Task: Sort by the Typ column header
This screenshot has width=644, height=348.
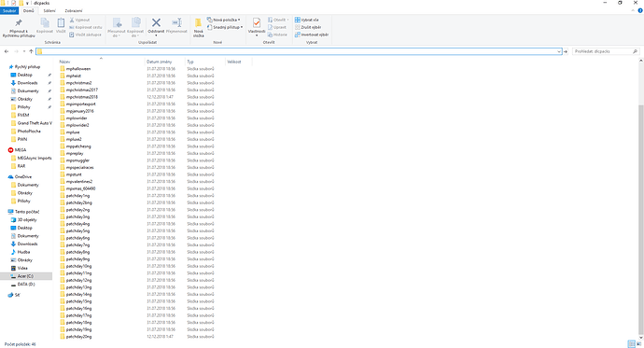Action: 190,62
